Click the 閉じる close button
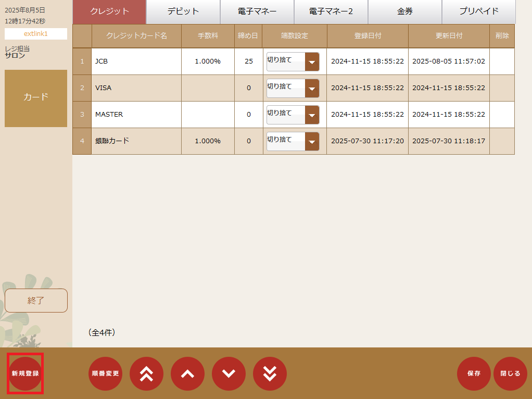 coord(510,373)
